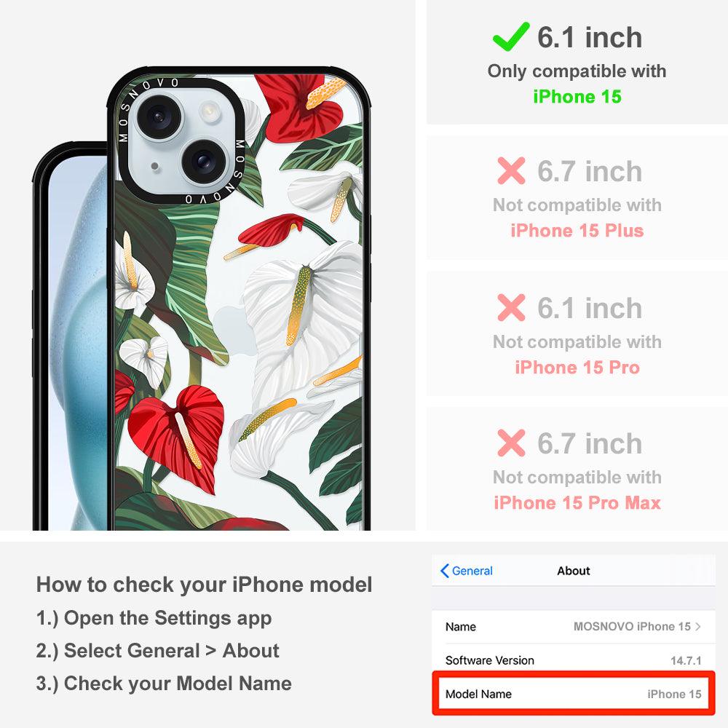Go back to General settings
This screenshot has width=728, height=728.
pyautogui.click(x=466, y=571)
